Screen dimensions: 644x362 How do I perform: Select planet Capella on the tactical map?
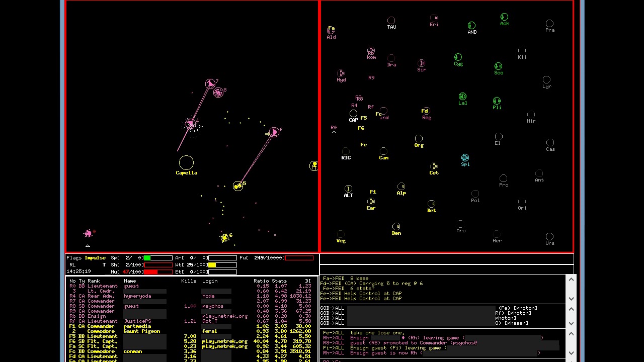[186, 163]
